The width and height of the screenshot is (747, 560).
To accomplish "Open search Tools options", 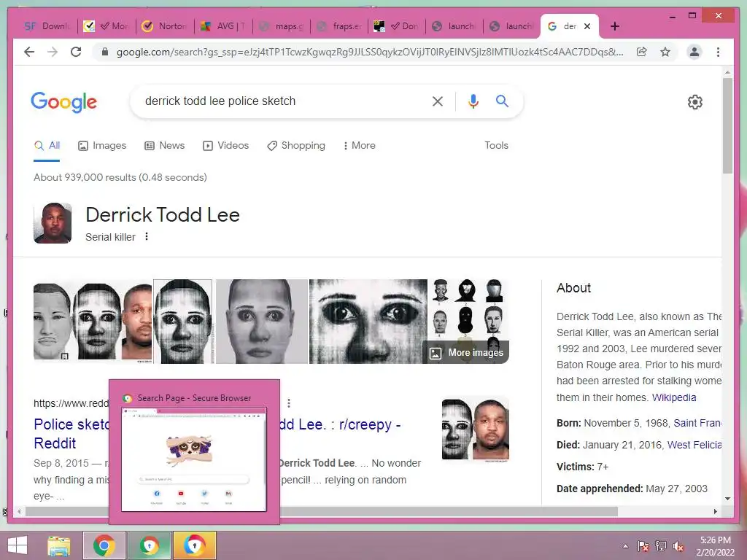I will coord(496,146).
